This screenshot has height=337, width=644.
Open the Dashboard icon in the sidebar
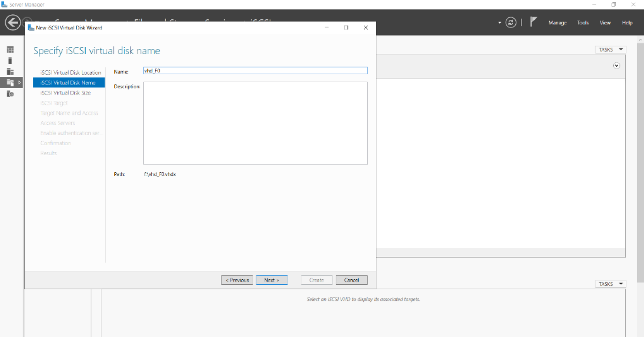point(10,50)
